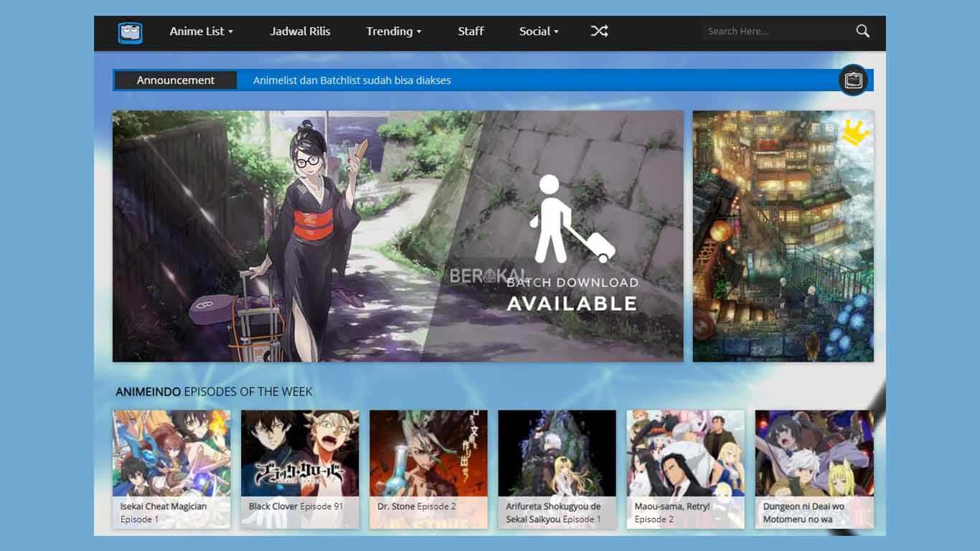This screenshot has height=551, width=980.
Task: Click the traveler with suitcase icon
Action: click(572, 220)
